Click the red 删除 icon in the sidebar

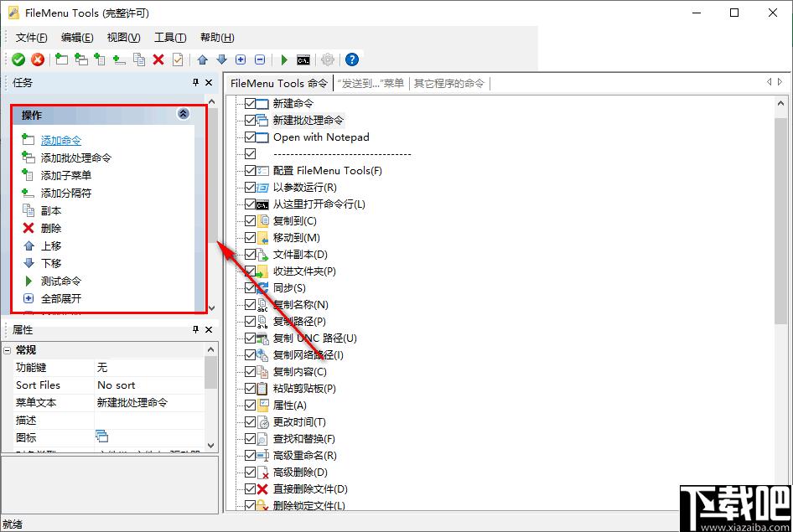point(29,228)
